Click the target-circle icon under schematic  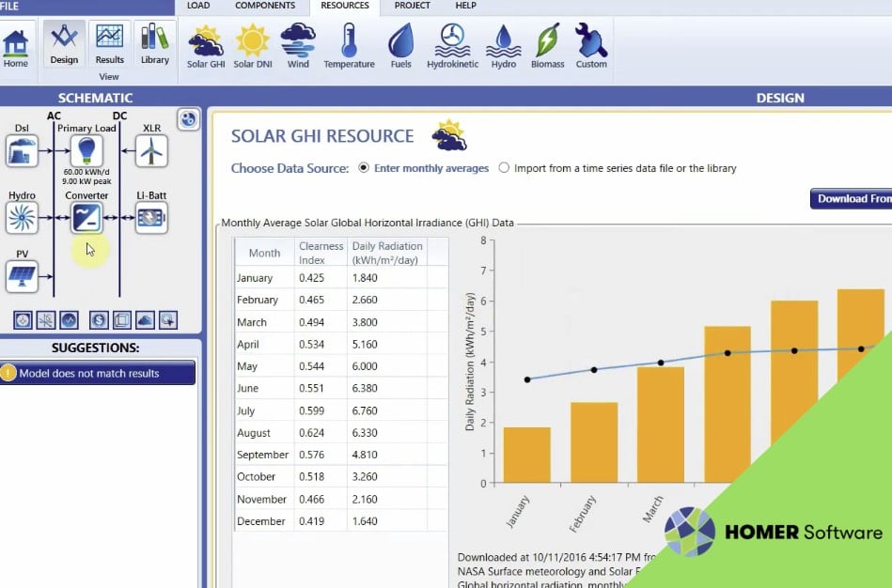click(23, 320)
